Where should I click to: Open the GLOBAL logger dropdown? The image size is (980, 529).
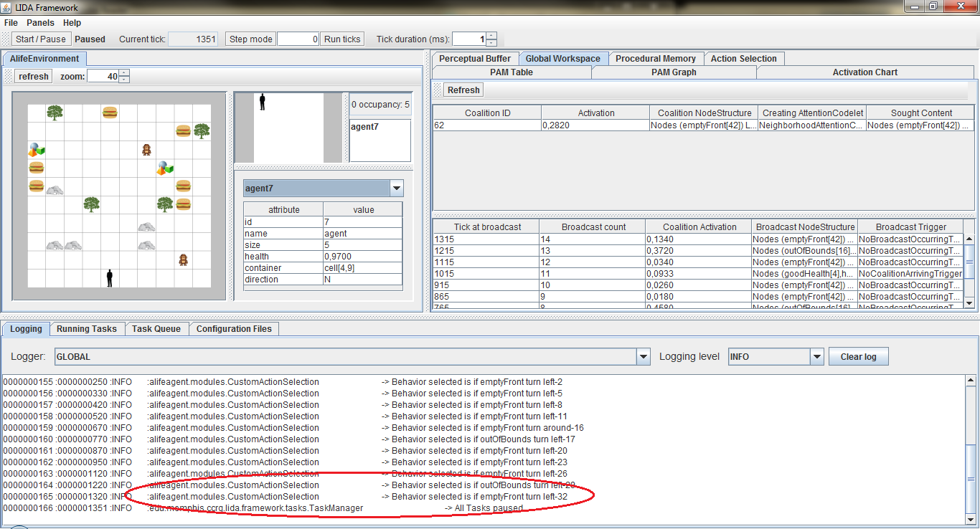645,356
